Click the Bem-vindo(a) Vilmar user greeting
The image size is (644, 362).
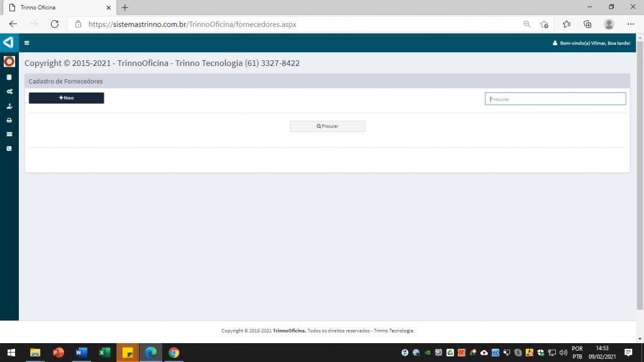591,43
